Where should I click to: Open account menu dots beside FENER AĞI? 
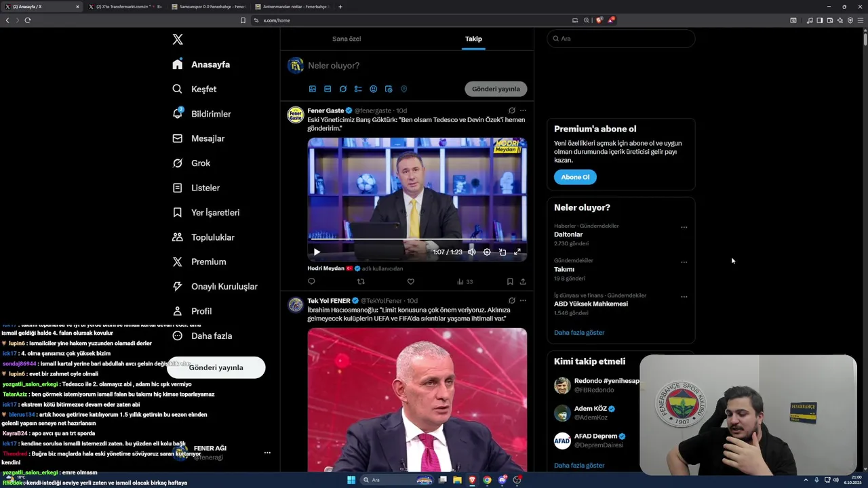pos(267,453)
